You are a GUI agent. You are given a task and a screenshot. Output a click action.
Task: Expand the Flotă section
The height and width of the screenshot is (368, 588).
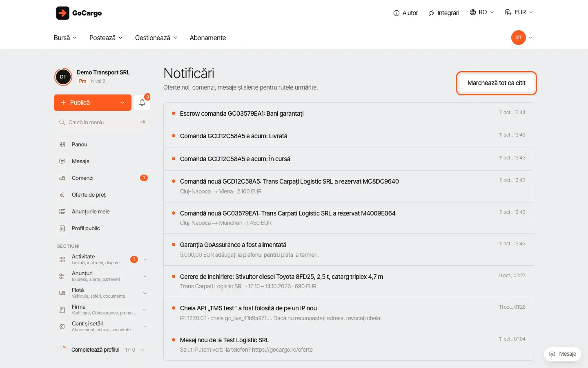102,293
